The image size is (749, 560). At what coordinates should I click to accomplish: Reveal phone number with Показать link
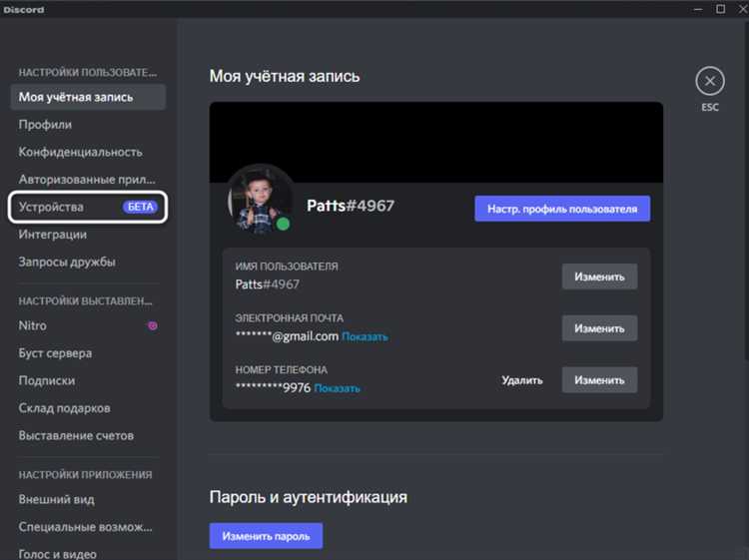point(337,388)
